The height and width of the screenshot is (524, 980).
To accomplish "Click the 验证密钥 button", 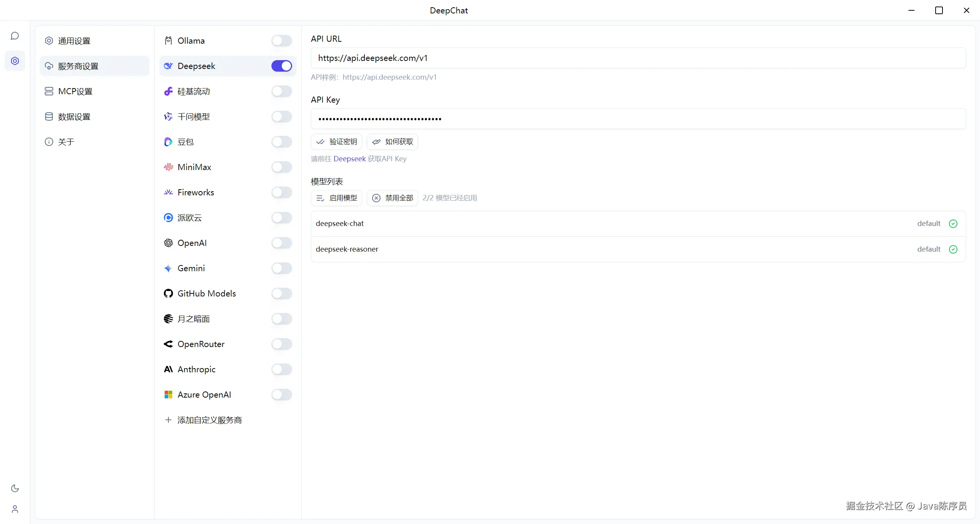I will point(336,142).
